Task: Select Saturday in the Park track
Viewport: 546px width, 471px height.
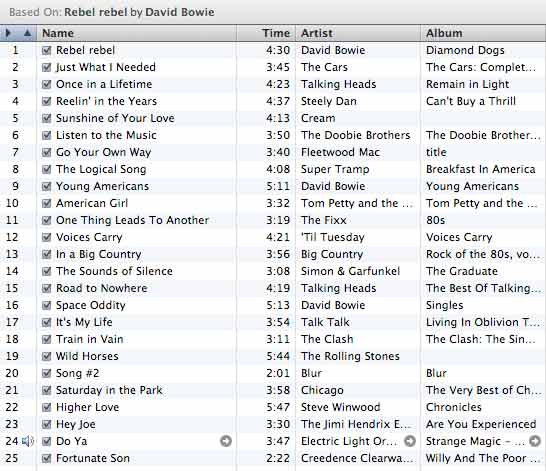Action: 109,390
